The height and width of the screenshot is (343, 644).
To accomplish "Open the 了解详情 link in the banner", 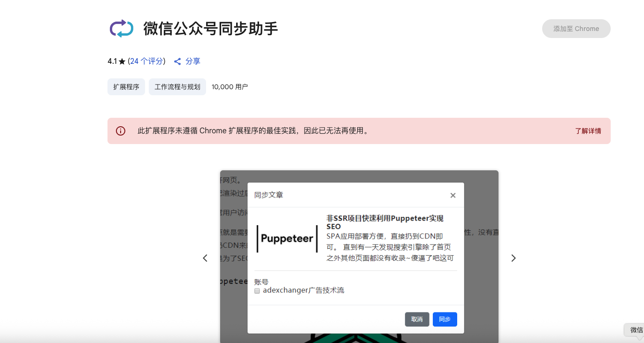I will click(x=588, y=131).
